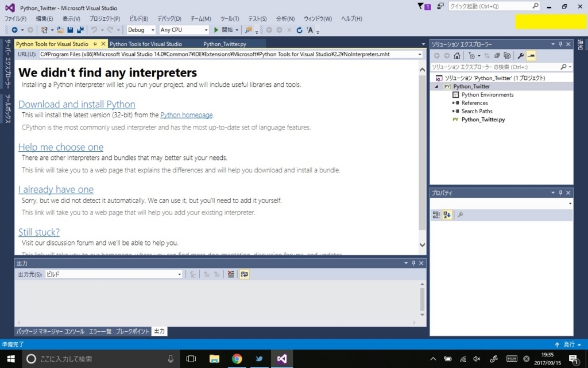Screen dimensions: 588x368
Task: Click the 発行 publish button in status bar
Action: (x=568, y=344)
